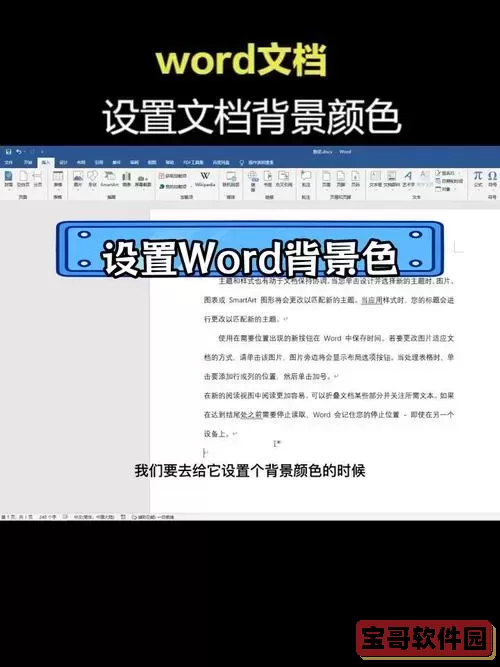This screenshot has height=667, width=500.
Task: Insert WordArt (艺术字)
Action: (x=408, y=179)
